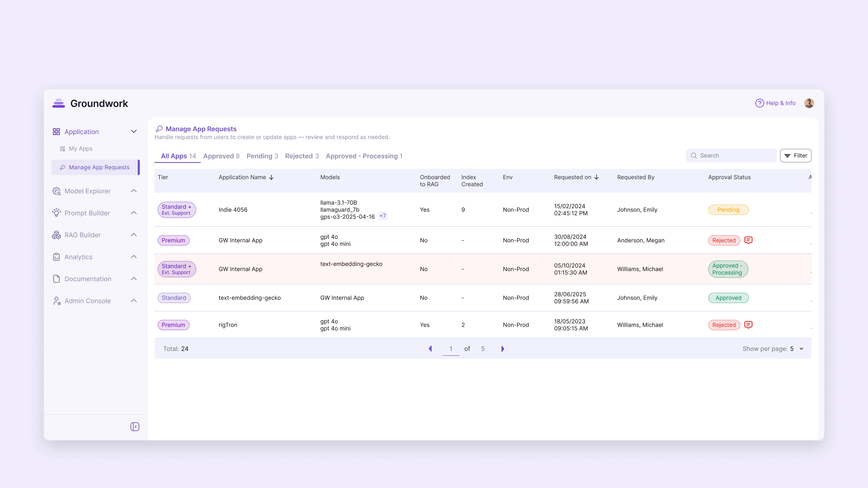
Task: Click the current page number field
Action: 451,349
